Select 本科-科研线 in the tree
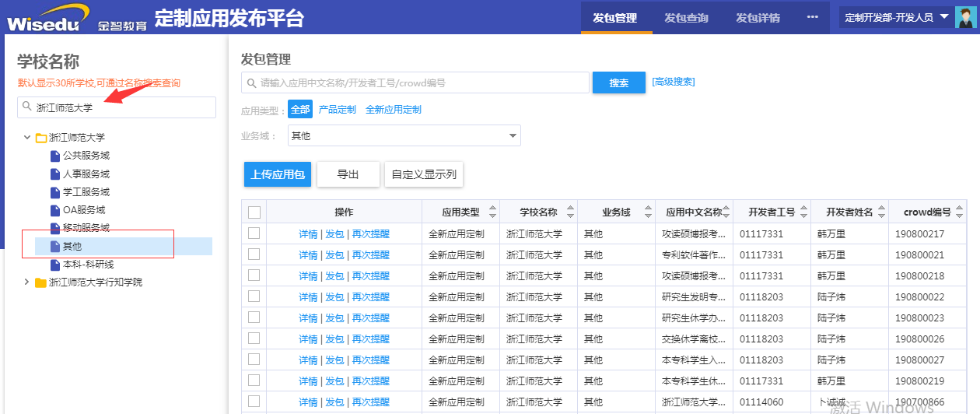 pos(89,265)
